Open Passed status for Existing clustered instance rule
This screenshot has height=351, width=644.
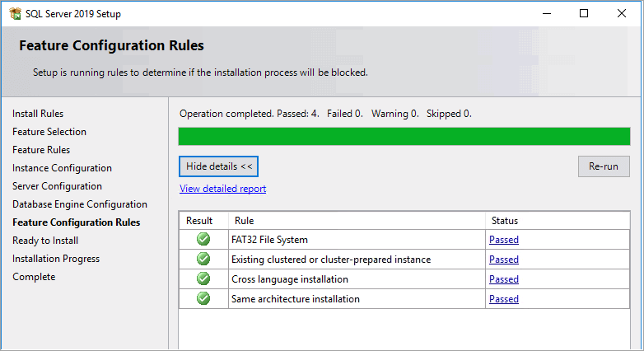503,260
